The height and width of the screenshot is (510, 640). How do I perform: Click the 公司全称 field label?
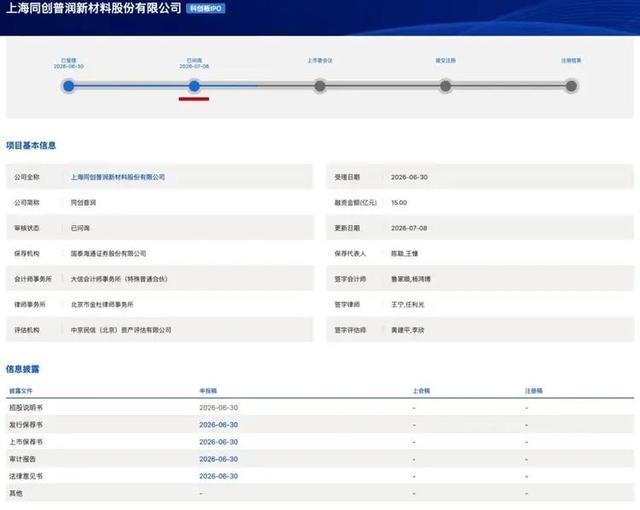click(x=27, y=177)
